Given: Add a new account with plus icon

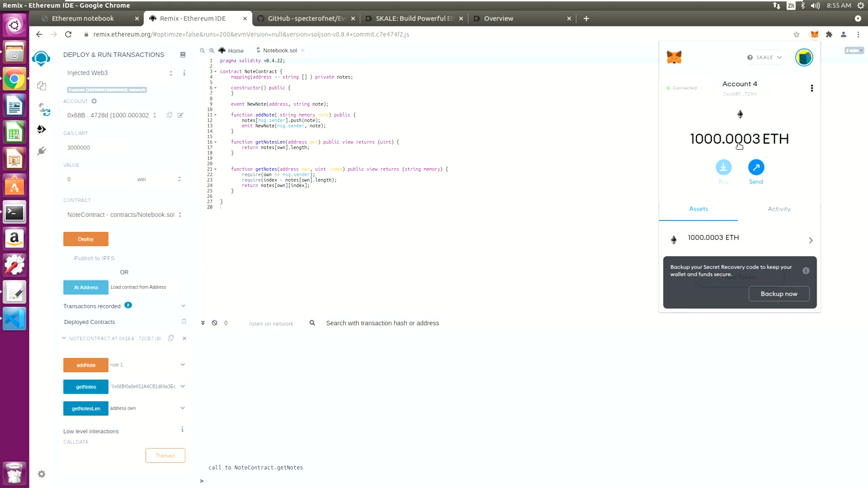Looking at the screenshot, I should [x=94, y=101].
